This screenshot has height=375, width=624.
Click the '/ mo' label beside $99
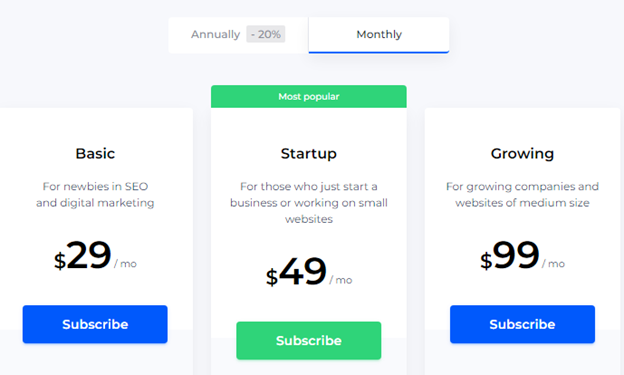pyautogui.click(x=553, y=264)
